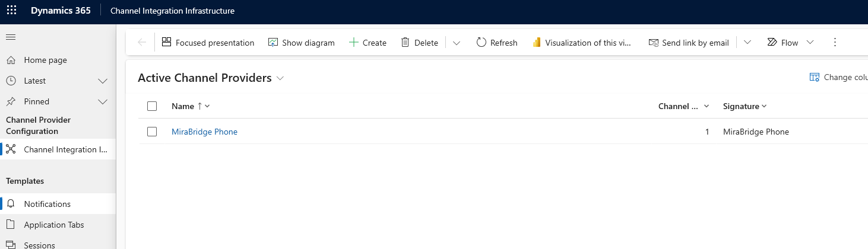The image size is (868, 249).
Task: Open the more commands vertical ellipsis
Action: click(835, 42)
